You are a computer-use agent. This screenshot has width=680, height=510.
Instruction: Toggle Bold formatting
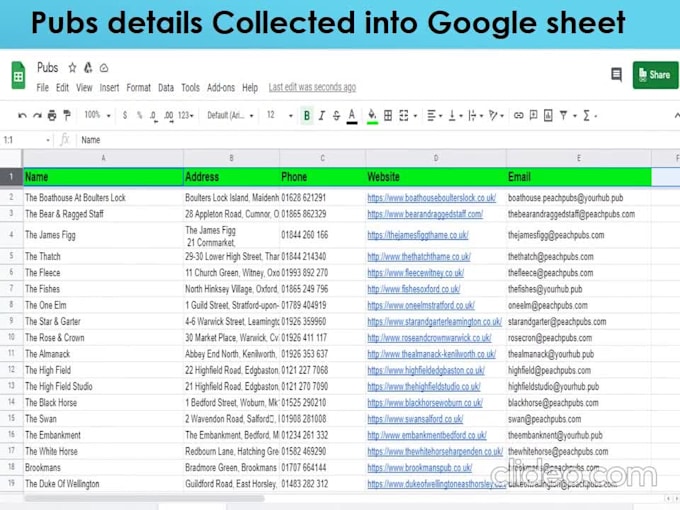point(307,115)
